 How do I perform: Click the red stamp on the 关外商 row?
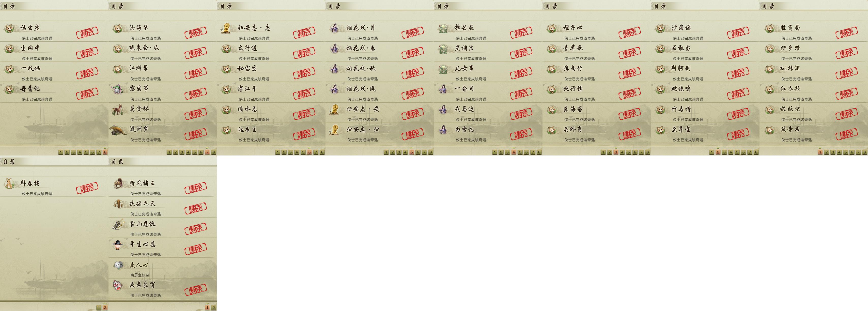click(630, 134)
